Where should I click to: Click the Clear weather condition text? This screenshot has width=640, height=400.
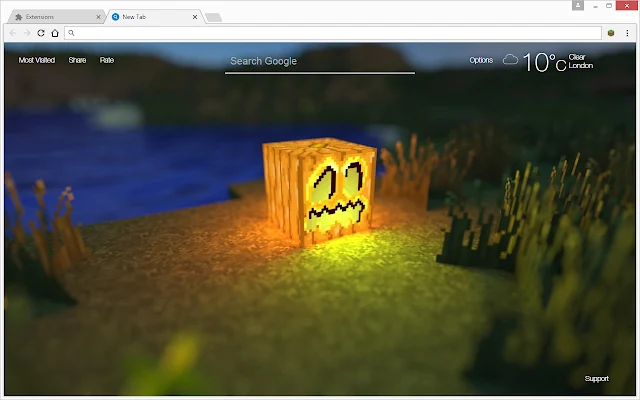click(x=577, y=57)
